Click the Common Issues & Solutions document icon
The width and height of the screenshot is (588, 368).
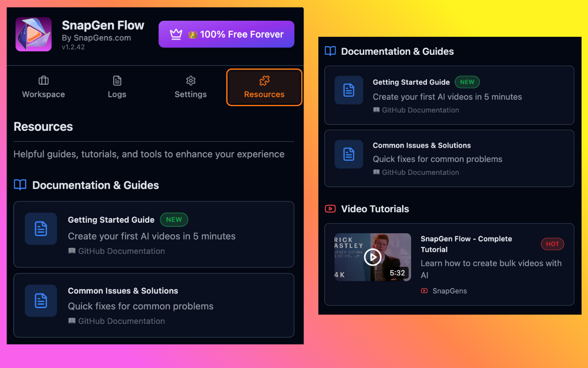pos(40,300)
